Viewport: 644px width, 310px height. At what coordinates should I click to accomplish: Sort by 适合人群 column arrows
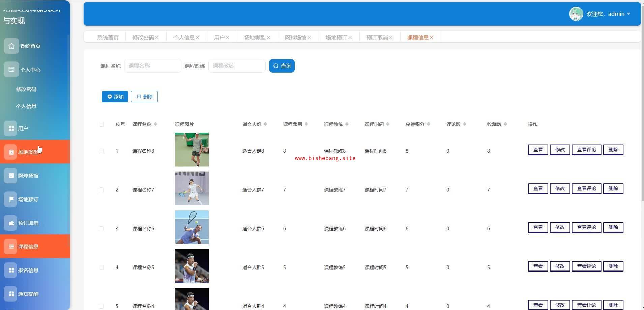[265, 124]
